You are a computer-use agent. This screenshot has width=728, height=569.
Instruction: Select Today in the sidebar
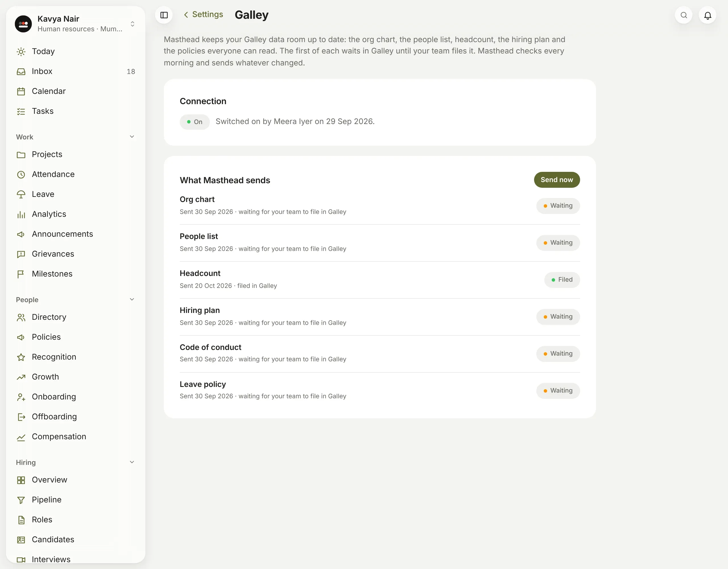tap(75, 51)
